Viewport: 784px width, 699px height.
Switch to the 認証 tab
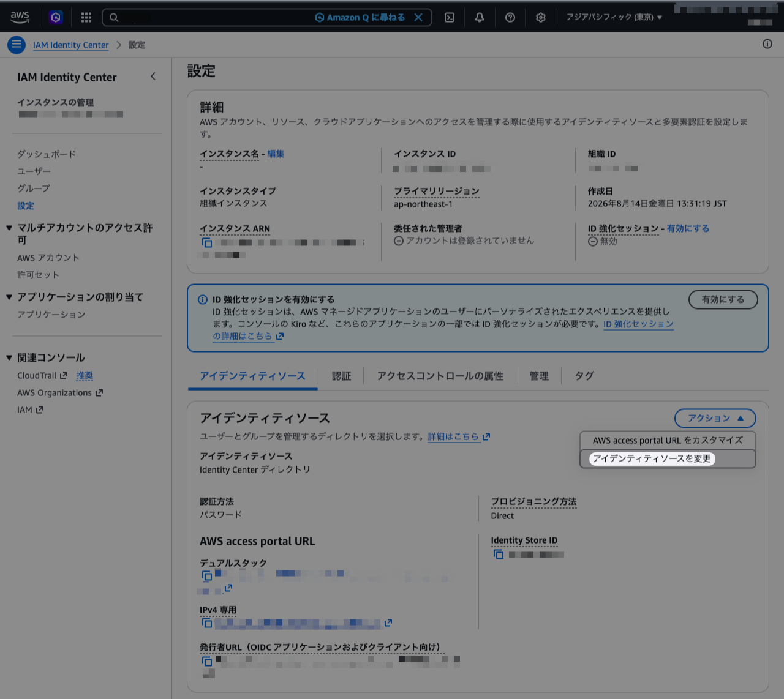click(x=341, y=376)
